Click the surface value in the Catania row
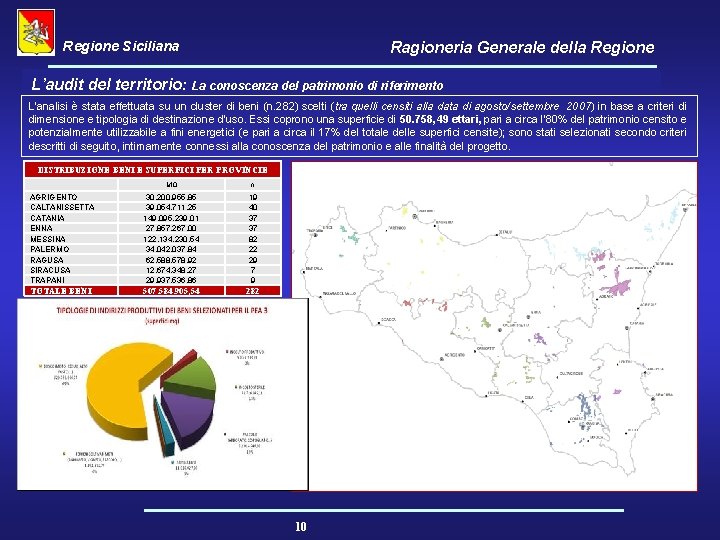 tap(171, 218)
